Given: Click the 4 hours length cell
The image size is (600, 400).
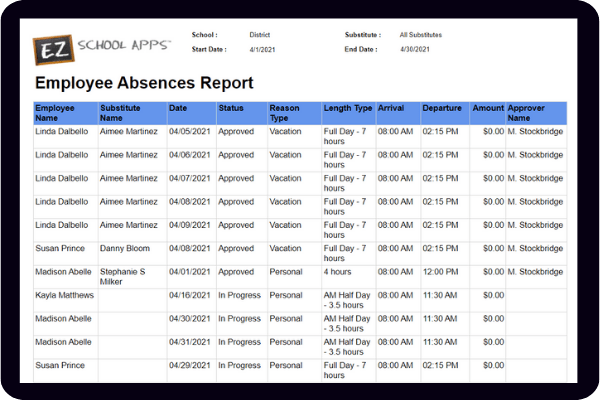Looking at the screenshot, I should [x=337, y=271].
